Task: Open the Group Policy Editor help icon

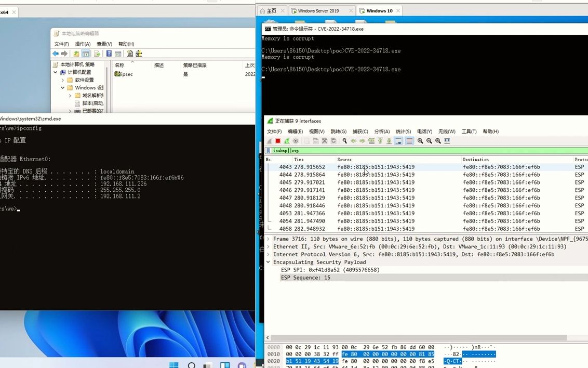Action: pos(109,54)
